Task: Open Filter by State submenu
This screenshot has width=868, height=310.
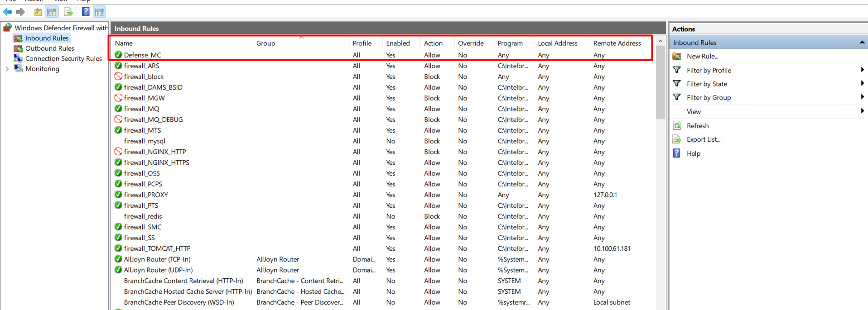Action: coord(707,84)
